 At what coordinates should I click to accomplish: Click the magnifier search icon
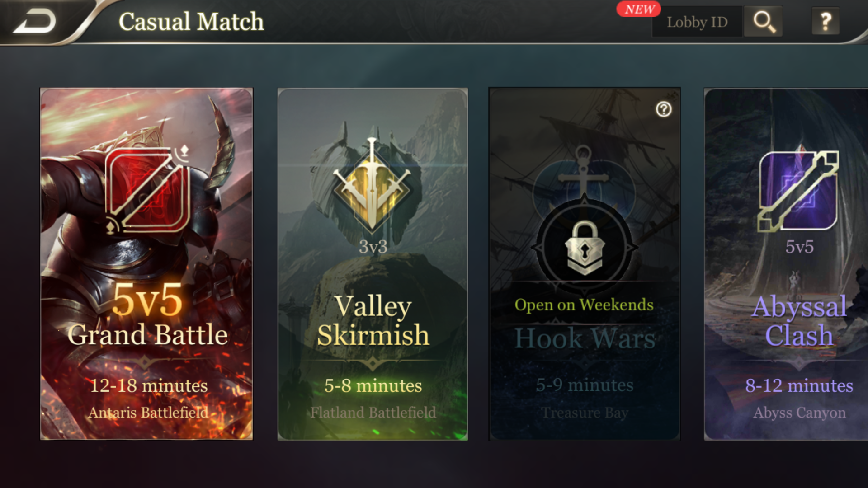pyautogui.click(x=764, y=22)
